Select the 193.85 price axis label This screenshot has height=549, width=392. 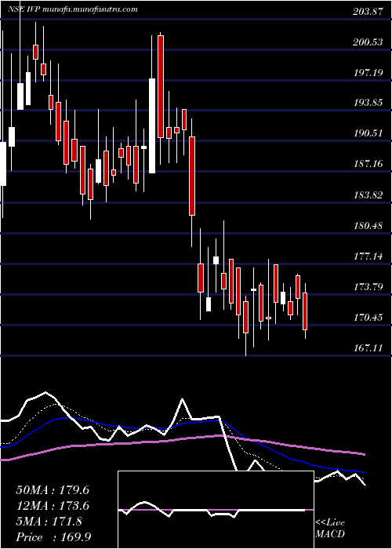367,103
